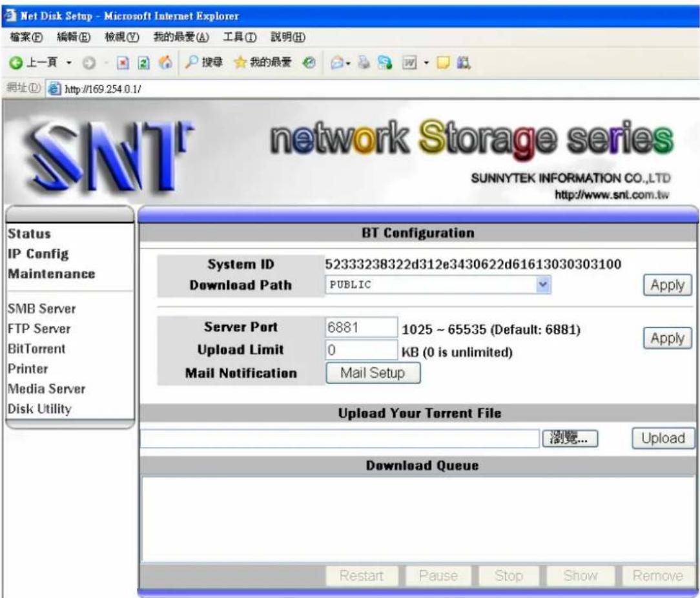Open the 編輯(E) menu
700x598 pixels.
74,37
